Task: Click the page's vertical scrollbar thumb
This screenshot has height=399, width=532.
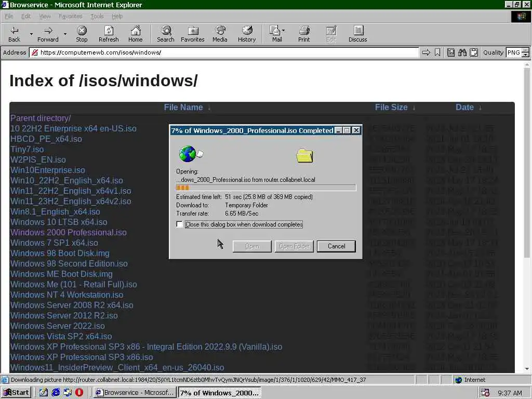Action: click(527, 163)
